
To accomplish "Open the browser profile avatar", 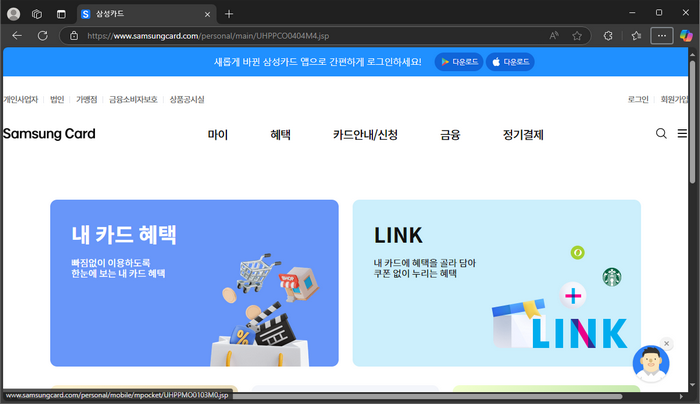I will (14, 14).
